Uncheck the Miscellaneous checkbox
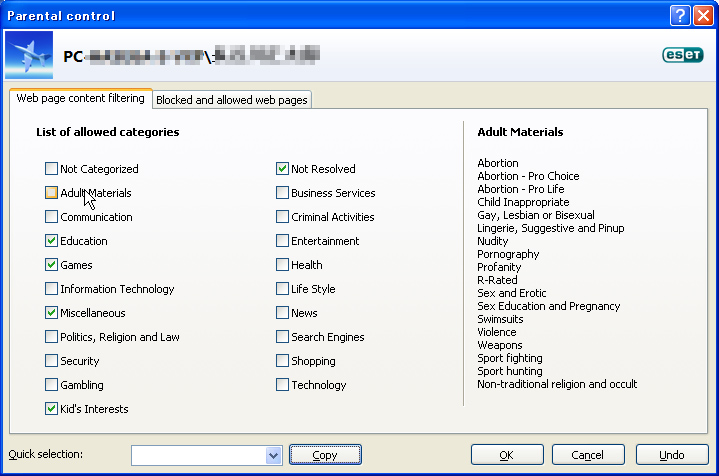The width and height of the screenshot is (719, 476). point(51,313)
